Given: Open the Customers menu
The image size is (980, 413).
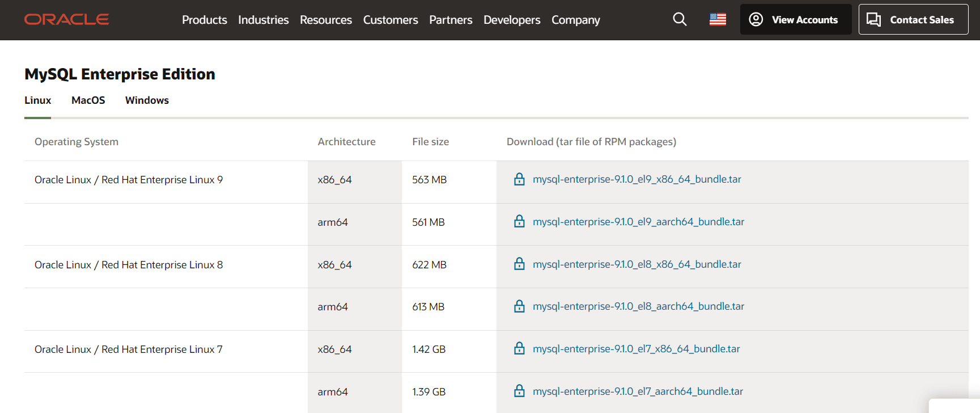Looking at the screenshot, I should click(391, 20).
